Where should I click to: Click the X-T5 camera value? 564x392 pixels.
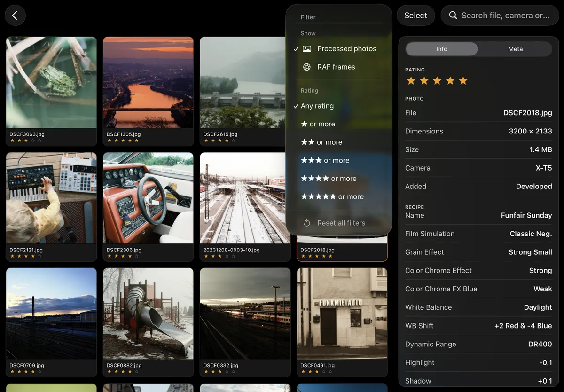[x=544, y=168]
